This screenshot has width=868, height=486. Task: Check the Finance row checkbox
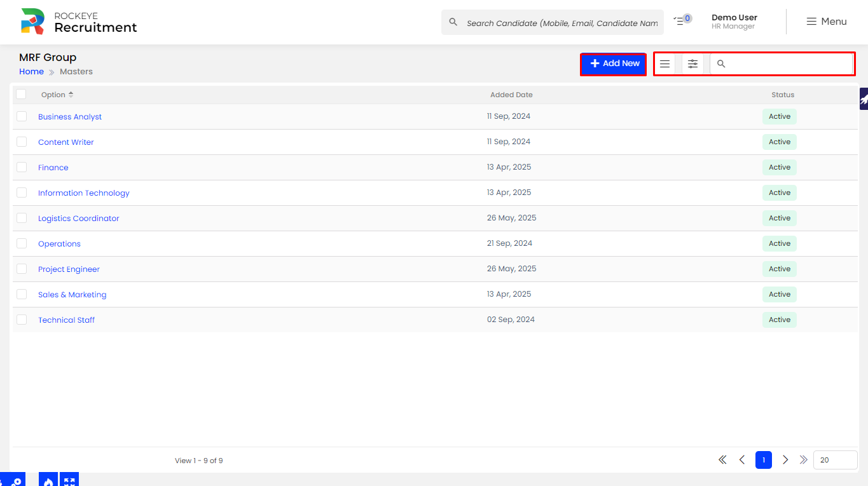click(22, 167)
